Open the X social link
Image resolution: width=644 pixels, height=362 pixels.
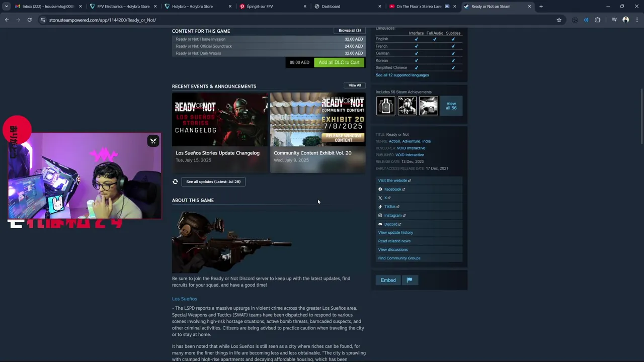pos(385,198)
